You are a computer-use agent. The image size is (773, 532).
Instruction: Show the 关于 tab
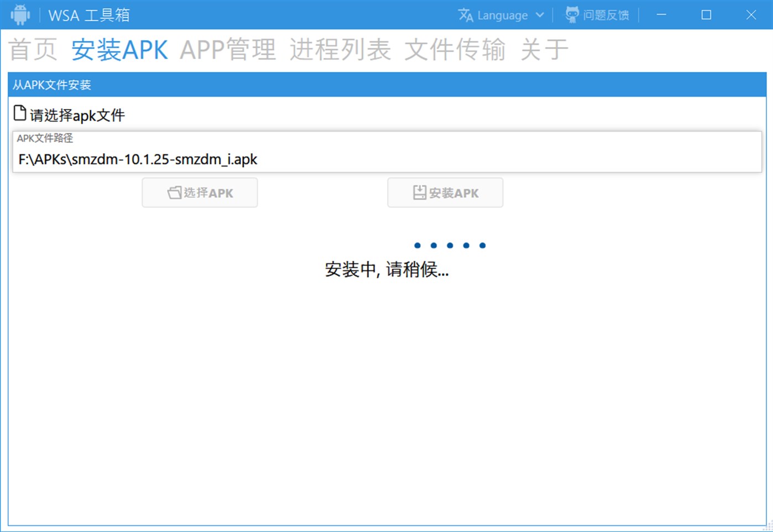click(544, 49)
